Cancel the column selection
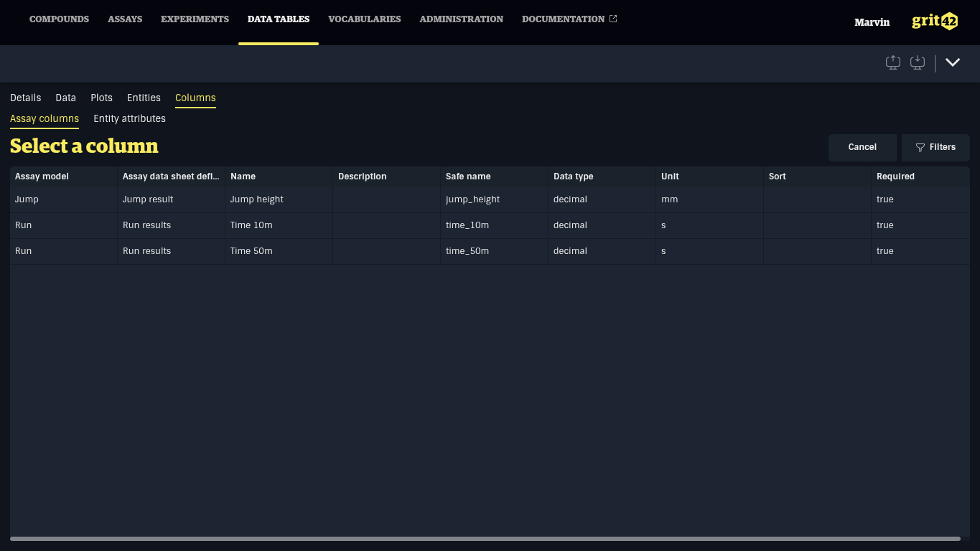This screenshot has width=980, height=551. point(862,147)
